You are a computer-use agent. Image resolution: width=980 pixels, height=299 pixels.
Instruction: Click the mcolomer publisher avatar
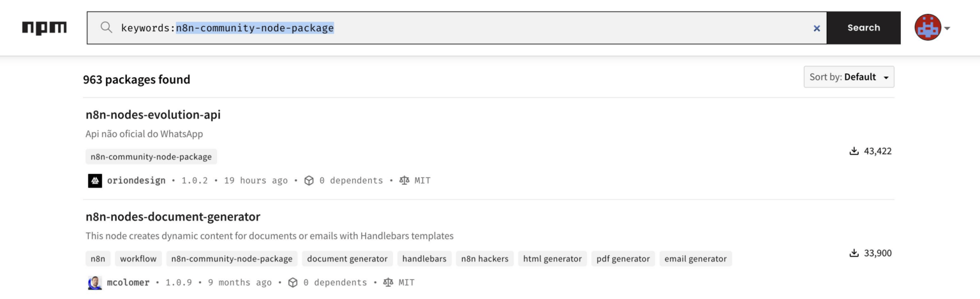click(95, 282)
